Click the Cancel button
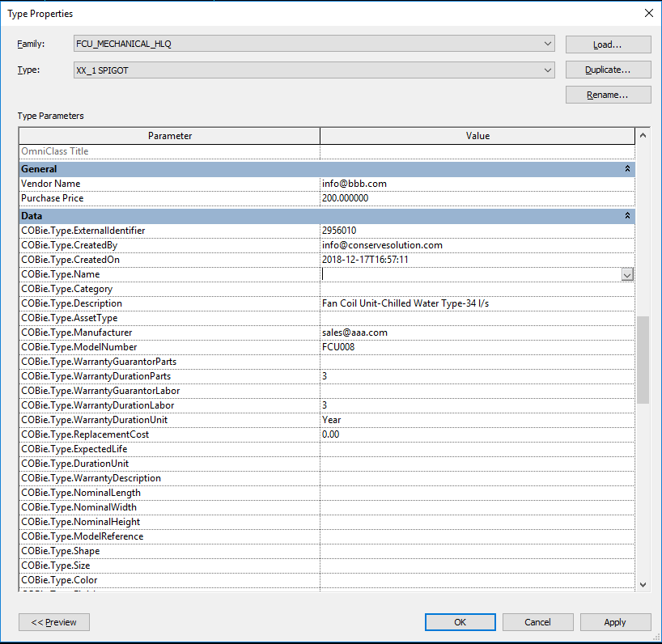The height and width of the screenshot is (644, 662). 537,622
